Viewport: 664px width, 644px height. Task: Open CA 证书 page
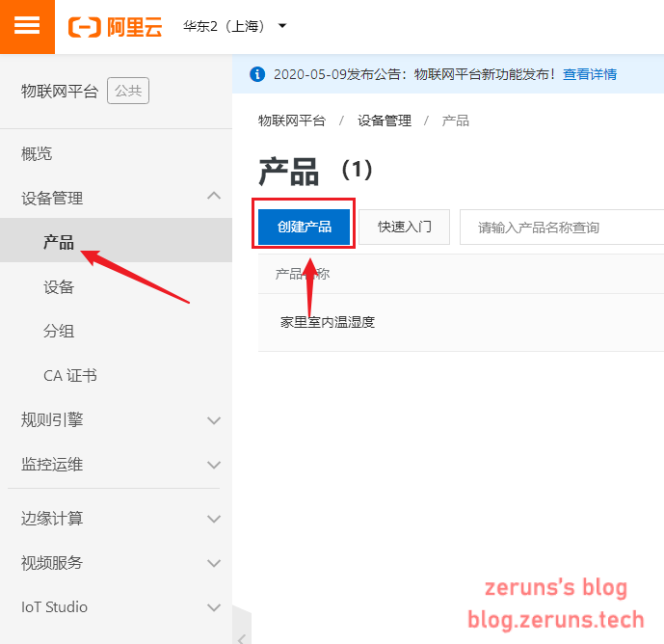(x=70, y=375)
